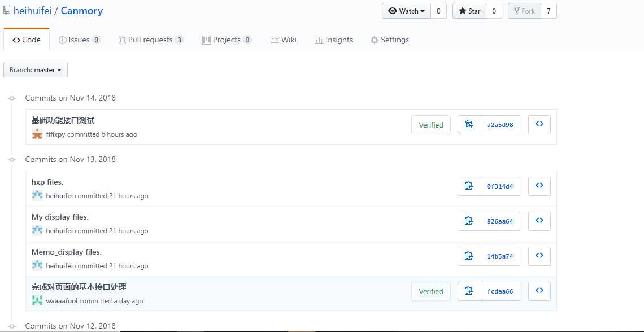The height and width of the screenshot is (332, 644).
Task: Open the stargazers count 0
Action: pos(494,11)
